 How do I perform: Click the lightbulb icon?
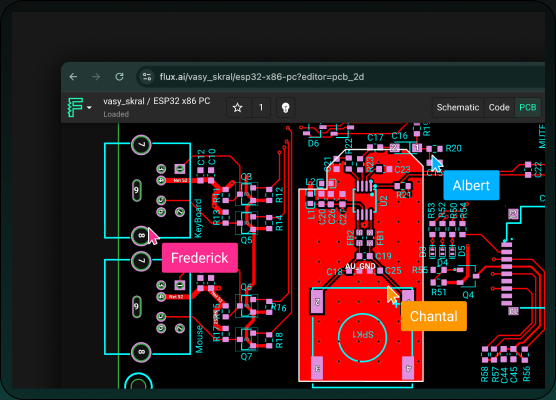pos(285,107)
